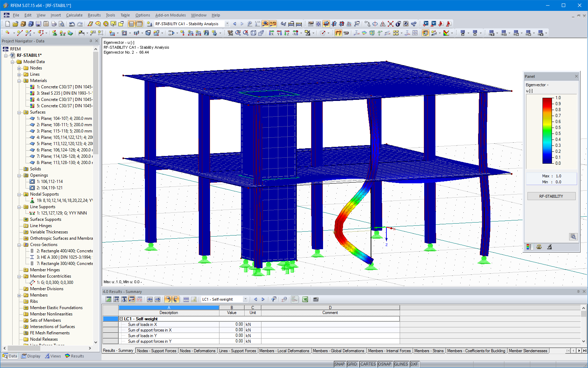This screenshot has height=368, width=588.
Task: Open a file with the folder icon
Action: pyautogui.click(x=15, y=24)
